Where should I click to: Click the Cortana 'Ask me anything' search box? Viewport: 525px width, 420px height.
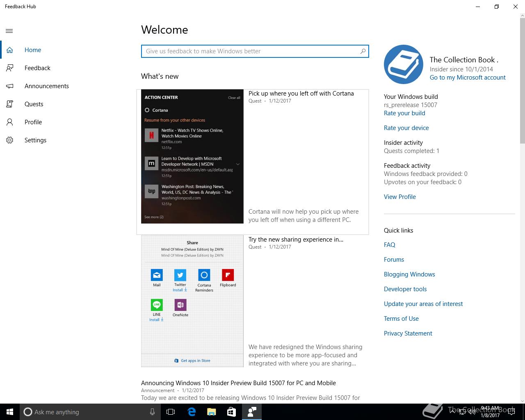coord(89,412)
